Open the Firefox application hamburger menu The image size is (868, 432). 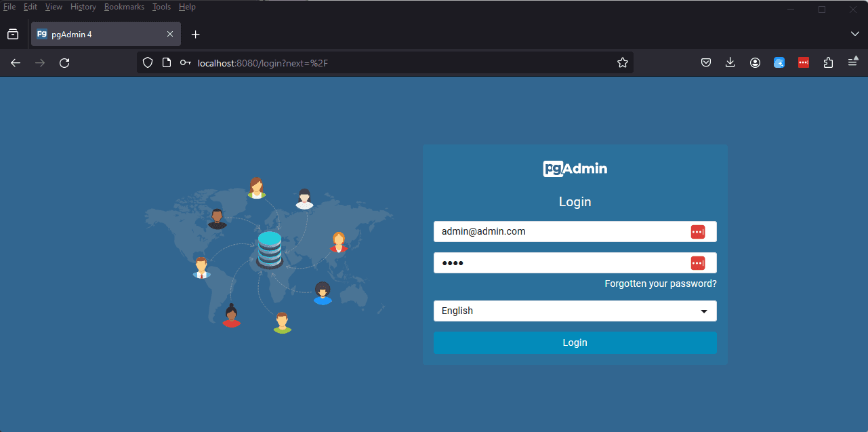pyautogui.click(x=852, y=63)
